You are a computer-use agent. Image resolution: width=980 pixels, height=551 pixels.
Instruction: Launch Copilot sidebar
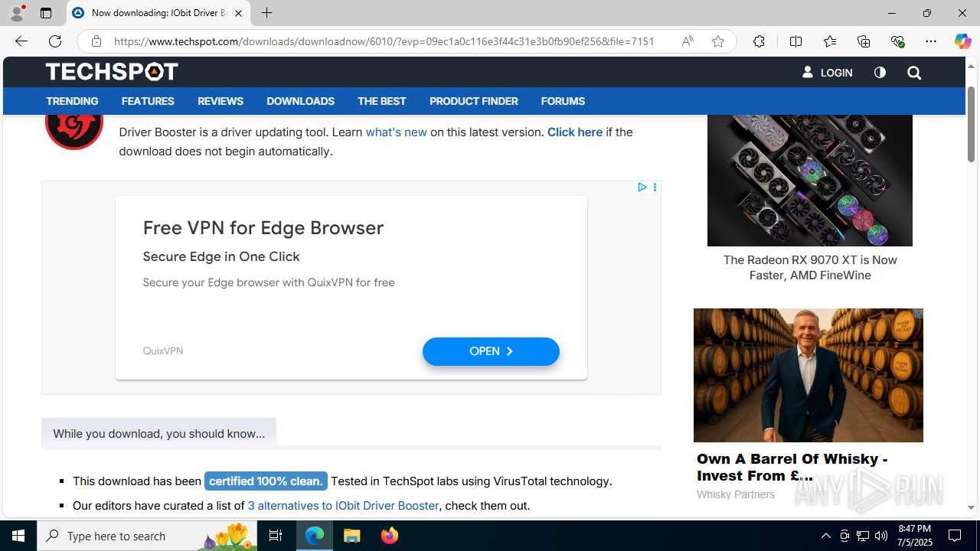[x=962, y=41]
